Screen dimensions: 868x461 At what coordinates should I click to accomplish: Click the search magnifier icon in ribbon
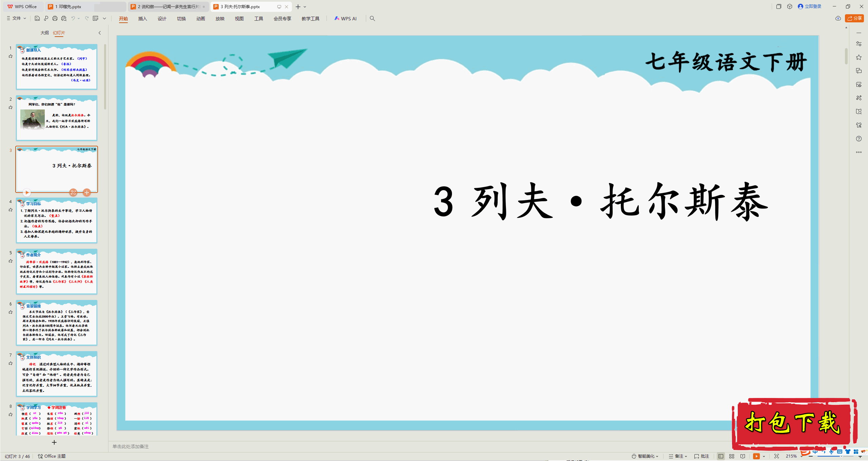[372, 18]
